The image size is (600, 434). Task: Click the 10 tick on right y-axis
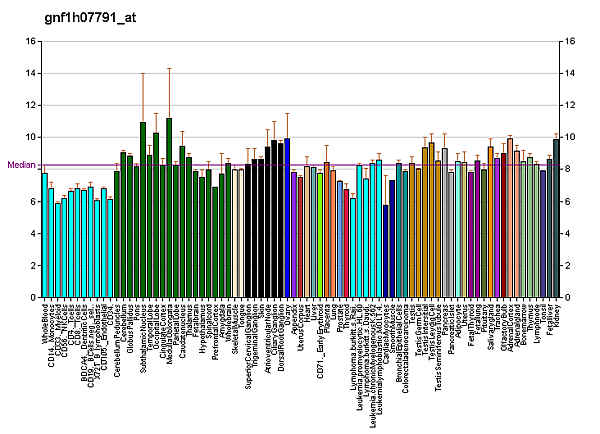(x=569, y=137)
